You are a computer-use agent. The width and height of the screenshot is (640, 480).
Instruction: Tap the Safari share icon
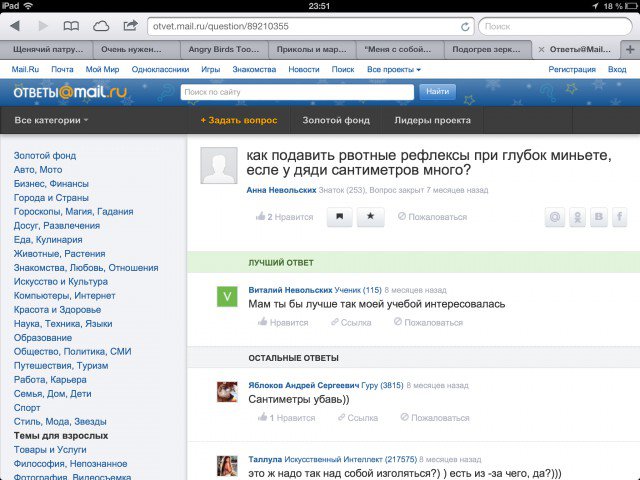[129, 25]
